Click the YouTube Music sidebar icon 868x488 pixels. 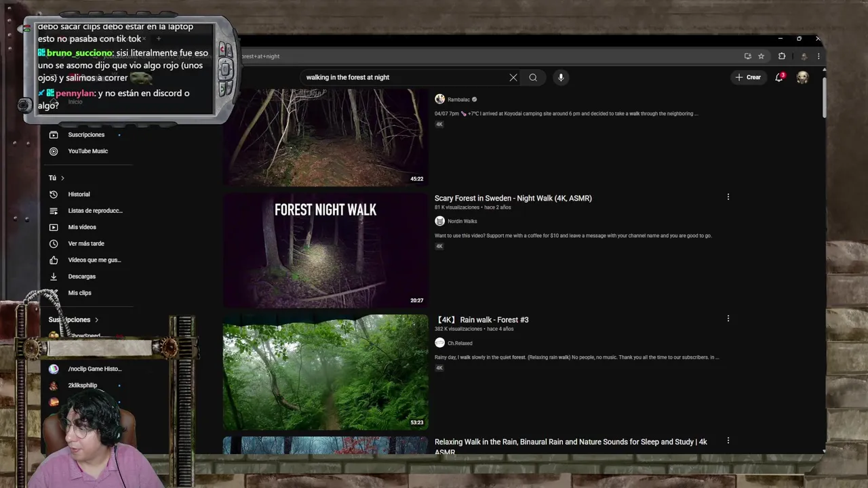54,151
